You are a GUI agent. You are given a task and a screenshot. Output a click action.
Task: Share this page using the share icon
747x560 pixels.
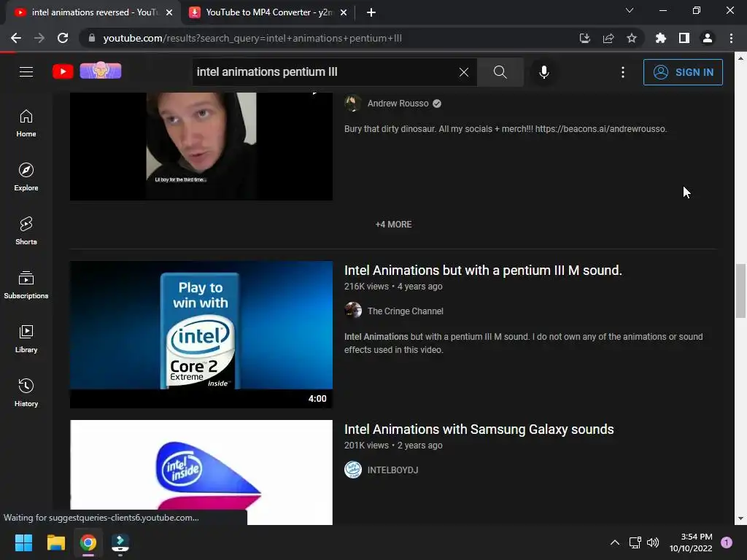click(x=608, y=38)
